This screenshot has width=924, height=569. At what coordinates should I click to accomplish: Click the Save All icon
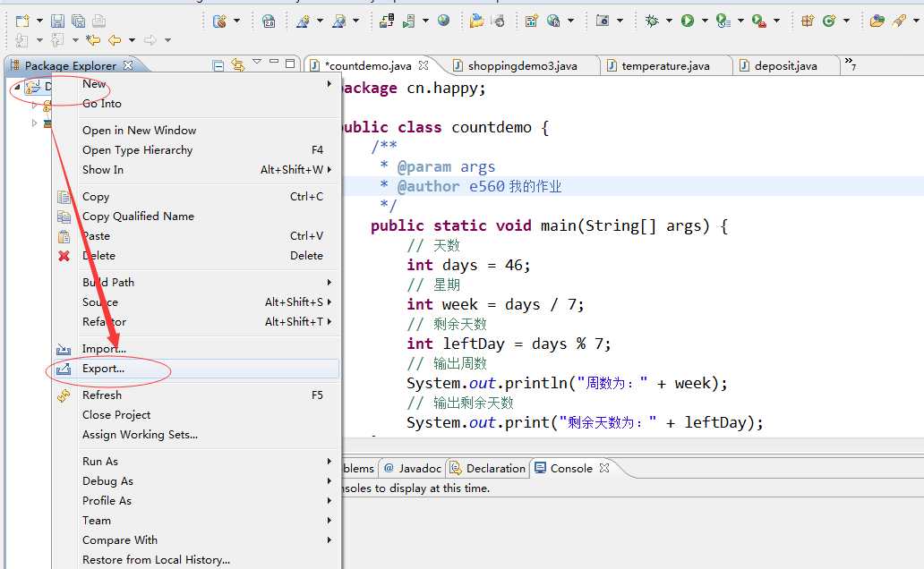[x=78, y=21]
